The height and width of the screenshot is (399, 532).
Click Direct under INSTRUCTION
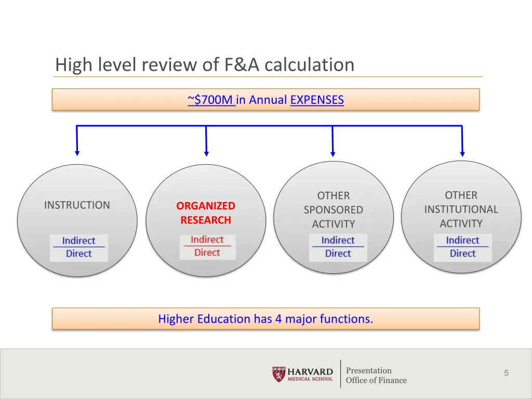tap(79, 254)
